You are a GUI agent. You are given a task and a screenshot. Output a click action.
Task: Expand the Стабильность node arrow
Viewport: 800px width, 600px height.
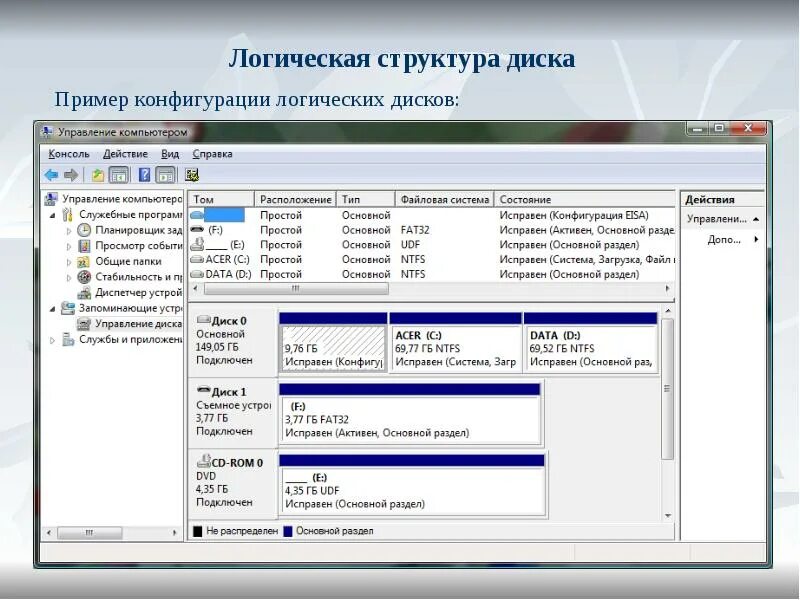[x=69, y=277]
